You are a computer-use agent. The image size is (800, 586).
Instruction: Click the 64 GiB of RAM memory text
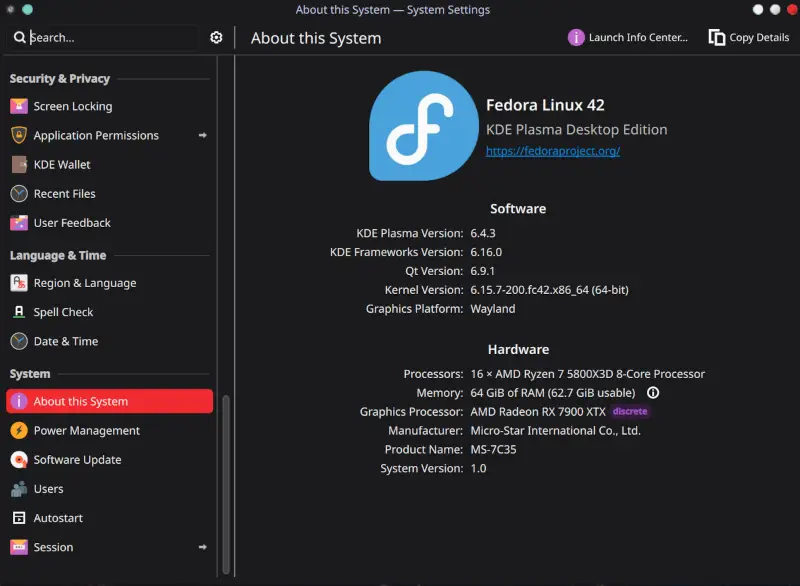[553, 393]
